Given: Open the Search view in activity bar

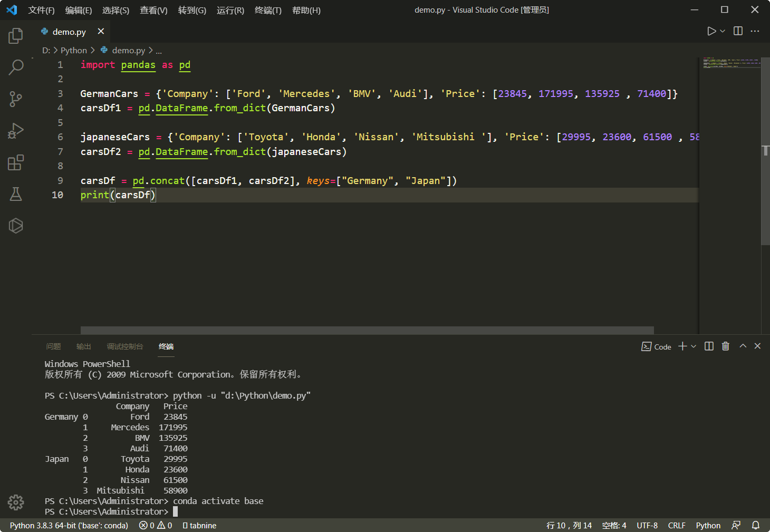Looking at the screenshot, I should pyautogui.click(x=16, y=67).
